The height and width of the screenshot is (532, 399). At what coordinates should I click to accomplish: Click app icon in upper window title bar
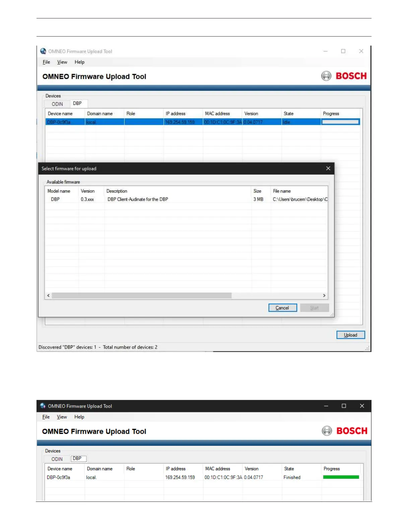tap(43, 51)
